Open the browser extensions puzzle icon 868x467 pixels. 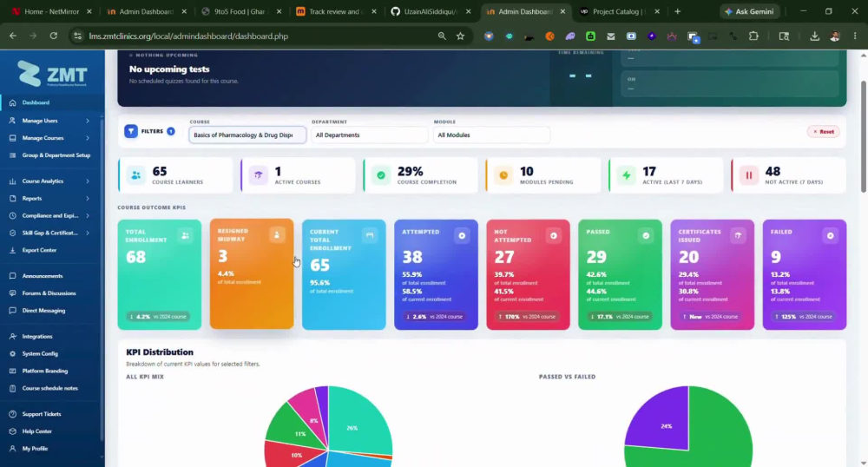point(753,36)
